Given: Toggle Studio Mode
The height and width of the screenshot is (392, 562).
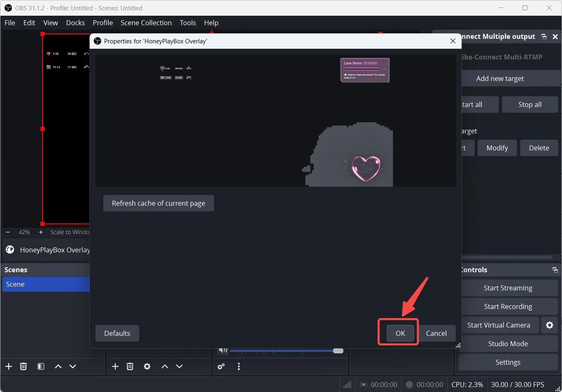Looking at the screenshot, I should (508, 344).
